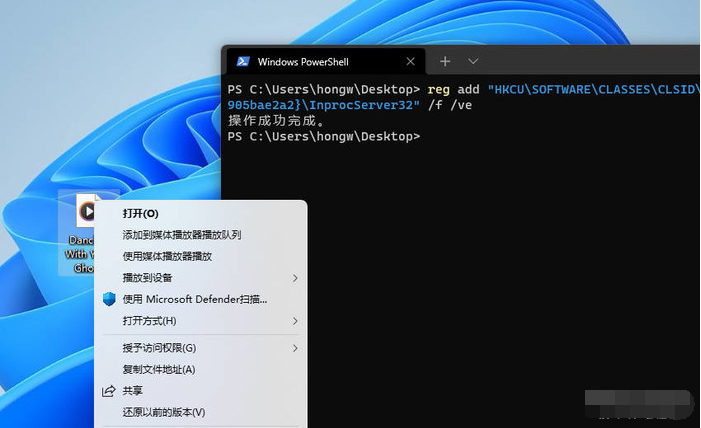Select 添加到媒体播放器播放队列 from the menu

coord(181,235)
